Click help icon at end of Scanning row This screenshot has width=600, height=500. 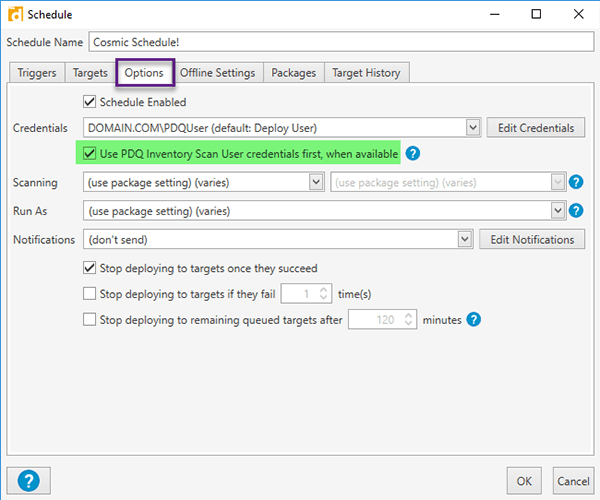coord(576,182)
